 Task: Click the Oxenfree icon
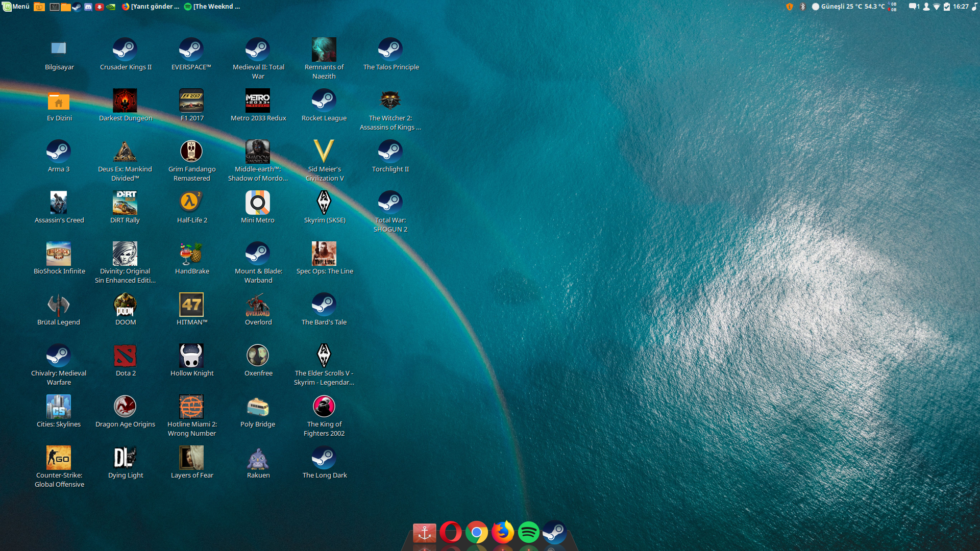(258, 355)
